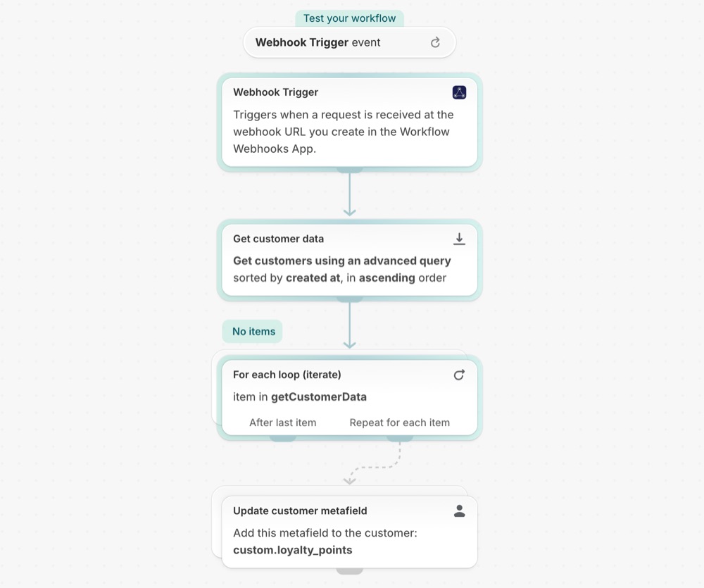The image size is (704, 588).
Task: Select the For each loop (iterate) step
Action: coord(349,397)
